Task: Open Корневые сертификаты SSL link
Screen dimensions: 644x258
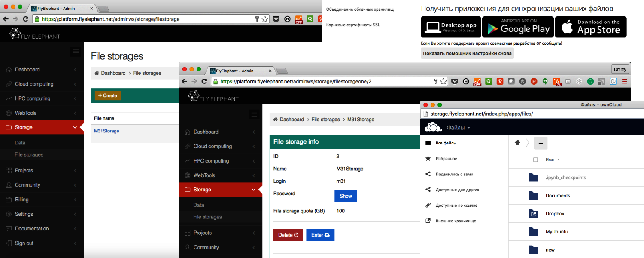Action: (353, 25)
